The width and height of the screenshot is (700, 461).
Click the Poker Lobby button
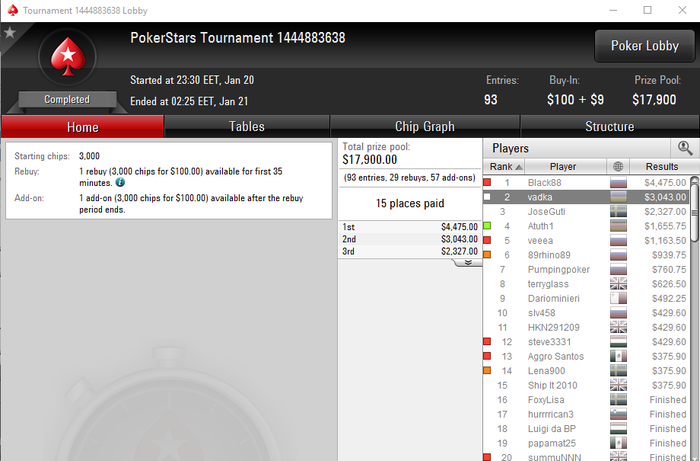645,46
